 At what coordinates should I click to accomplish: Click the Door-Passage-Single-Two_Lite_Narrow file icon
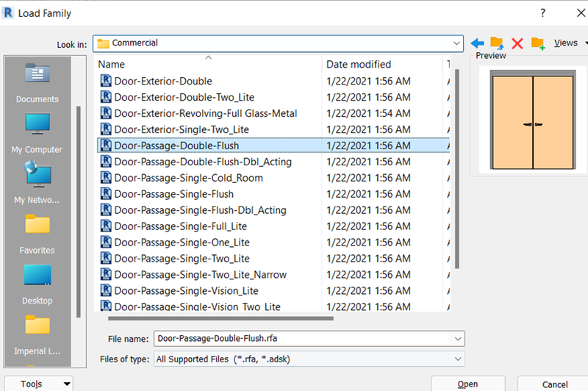click(106, 274)
